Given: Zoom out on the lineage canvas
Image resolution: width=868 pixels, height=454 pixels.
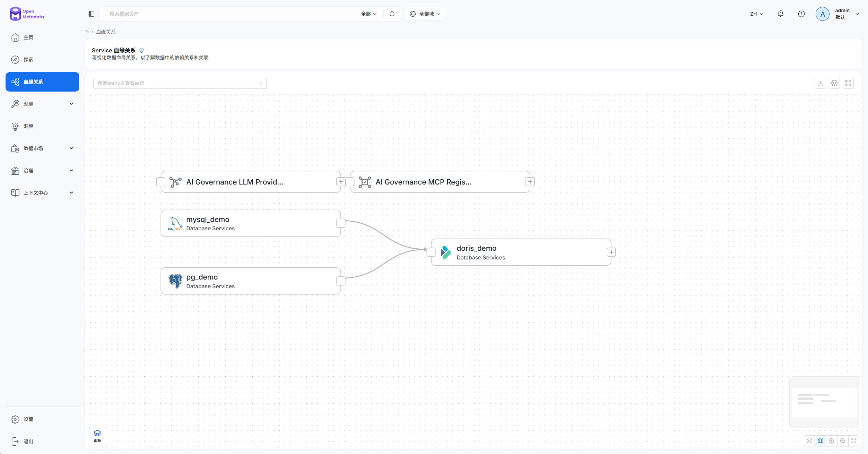Looking at the screenshot, I should pos(843,441).
